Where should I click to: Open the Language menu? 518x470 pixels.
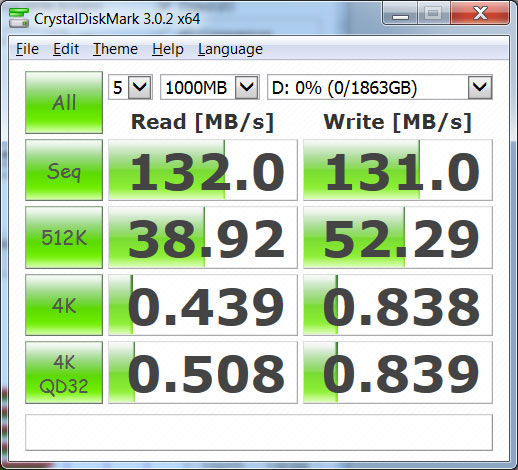(230, 49)
